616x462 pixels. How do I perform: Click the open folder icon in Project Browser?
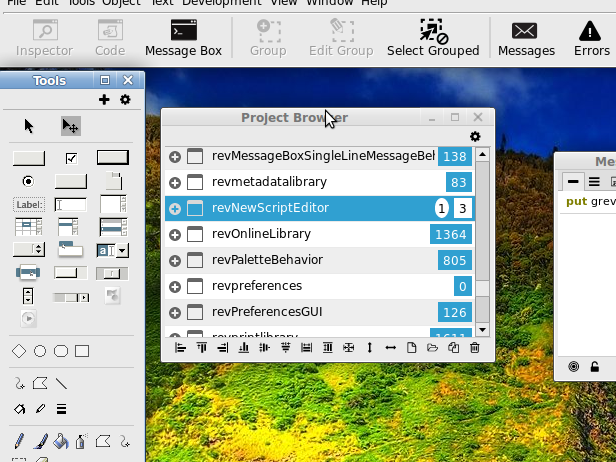(432, 348)
